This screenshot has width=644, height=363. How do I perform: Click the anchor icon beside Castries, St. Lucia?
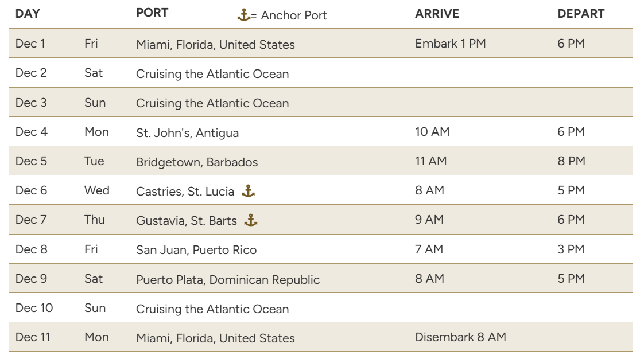(248, 191)
